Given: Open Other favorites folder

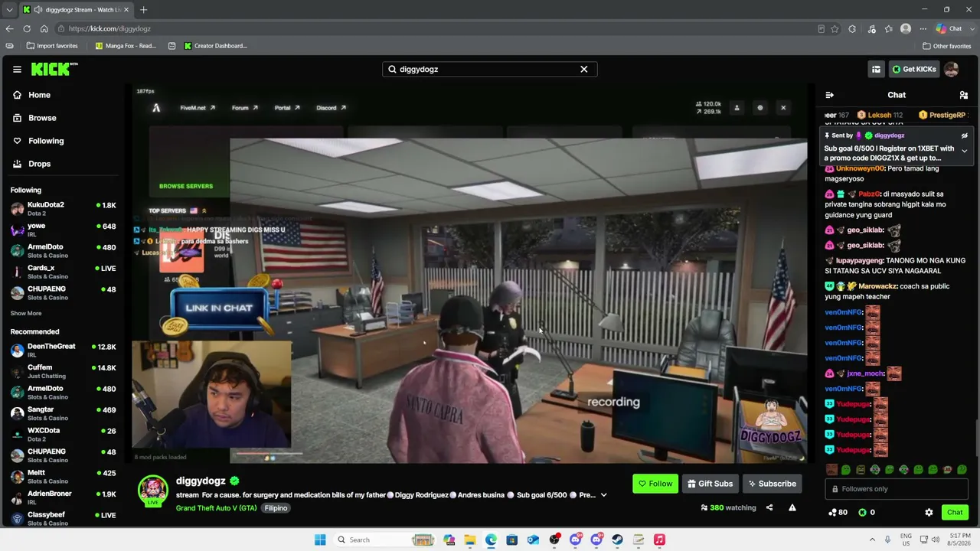Looking at the screenshot, I should tap(947, 46).
